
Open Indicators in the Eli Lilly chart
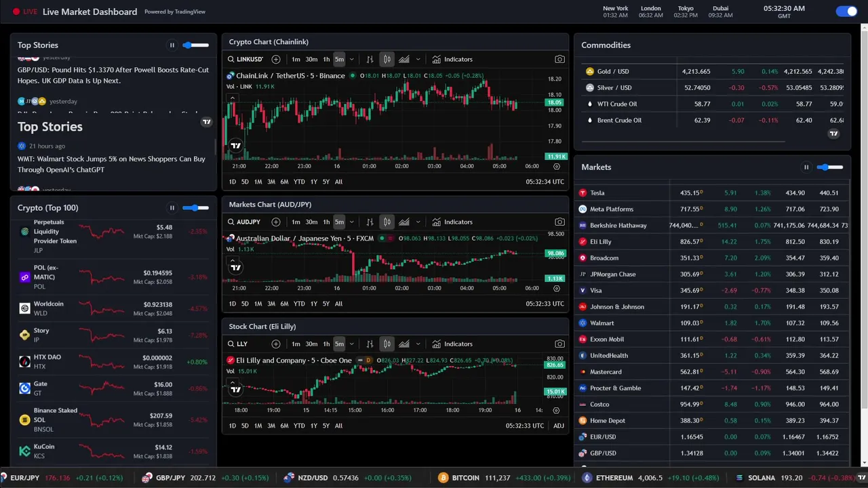(452, 344)
